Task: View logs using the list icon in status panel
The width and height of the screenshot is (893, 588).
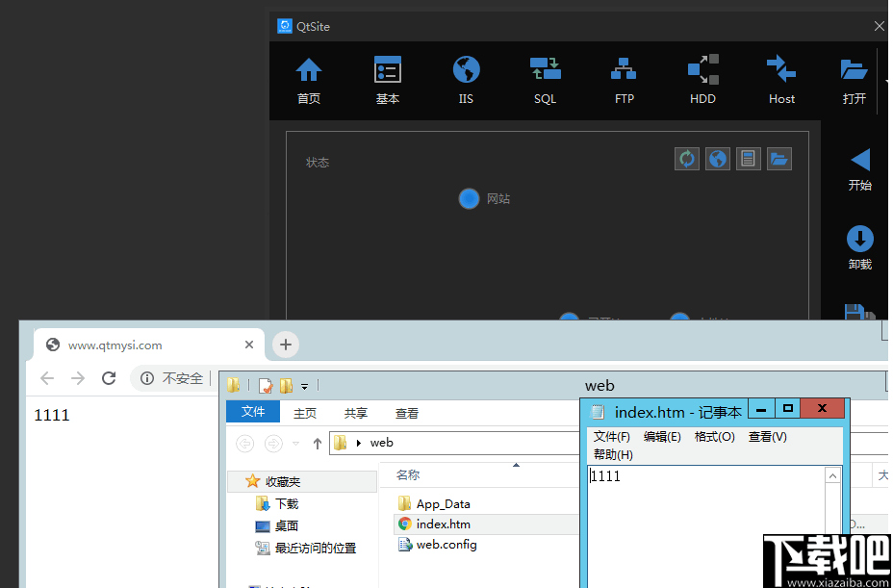Action: pos(748,158)
